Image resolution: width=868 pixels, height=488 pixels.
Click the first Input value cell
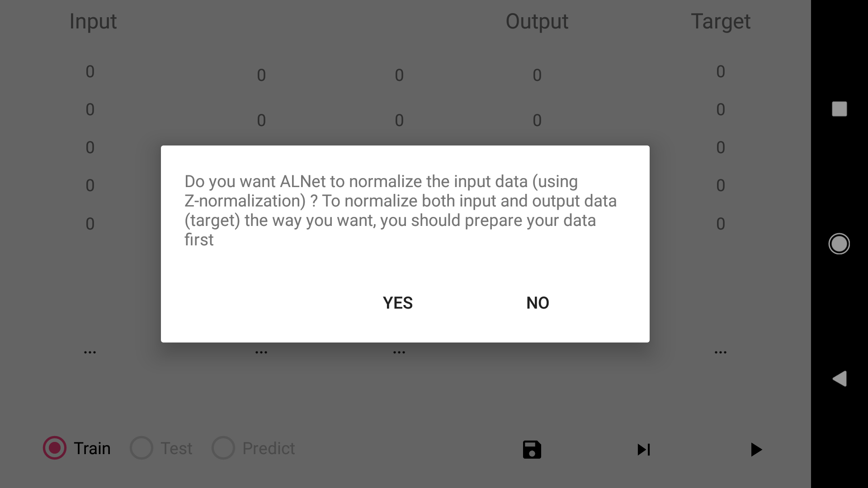pyautogui.click(x=90, y=71)
